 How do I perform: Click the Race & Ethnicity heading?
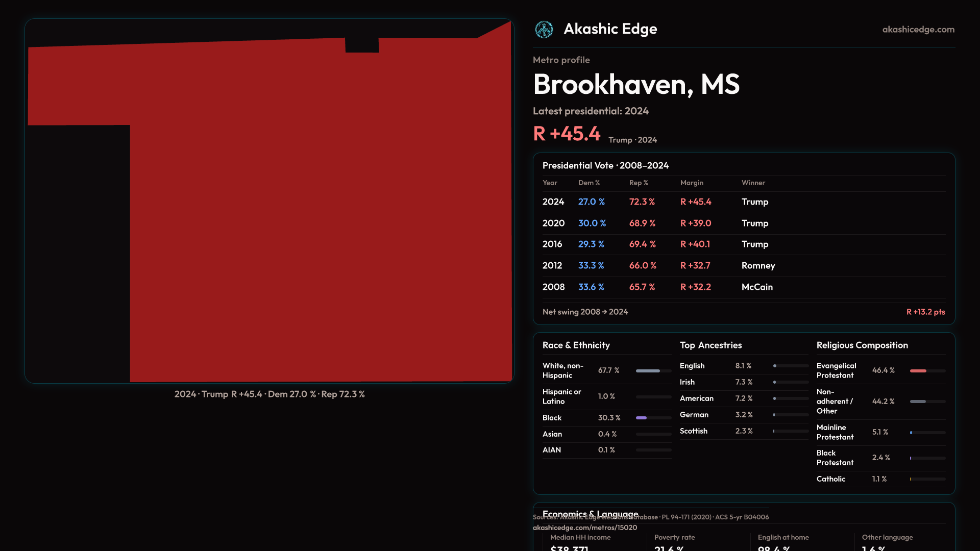576,345
